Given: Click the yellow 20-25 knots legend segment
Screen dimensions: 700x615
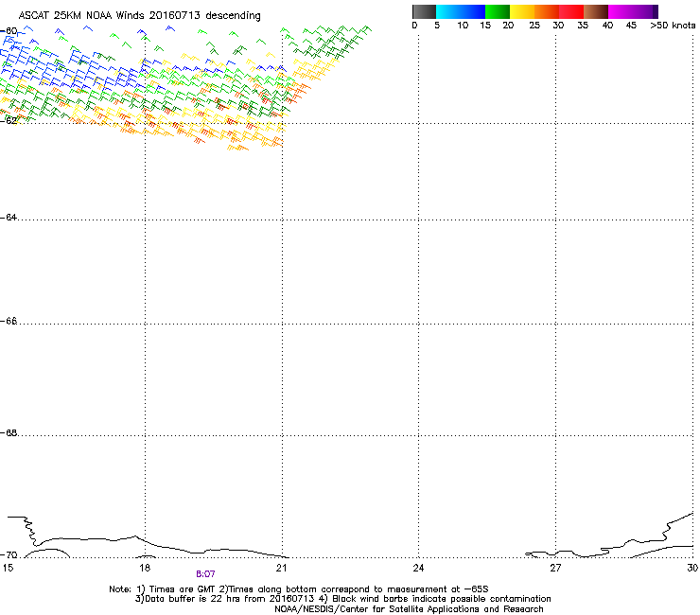Looking at the screenshot, I should pyautogui.click(x=522, y=11).
